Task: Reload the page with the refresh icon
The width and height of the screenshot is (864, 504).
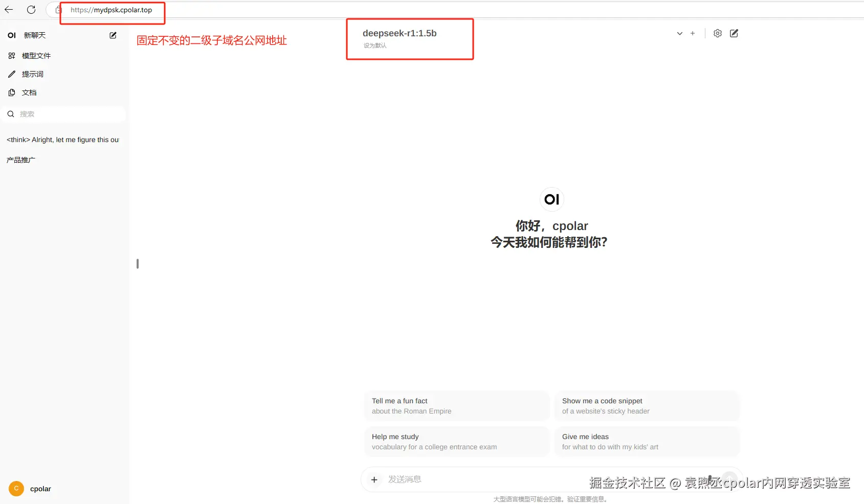Action: tap(31, 10)
